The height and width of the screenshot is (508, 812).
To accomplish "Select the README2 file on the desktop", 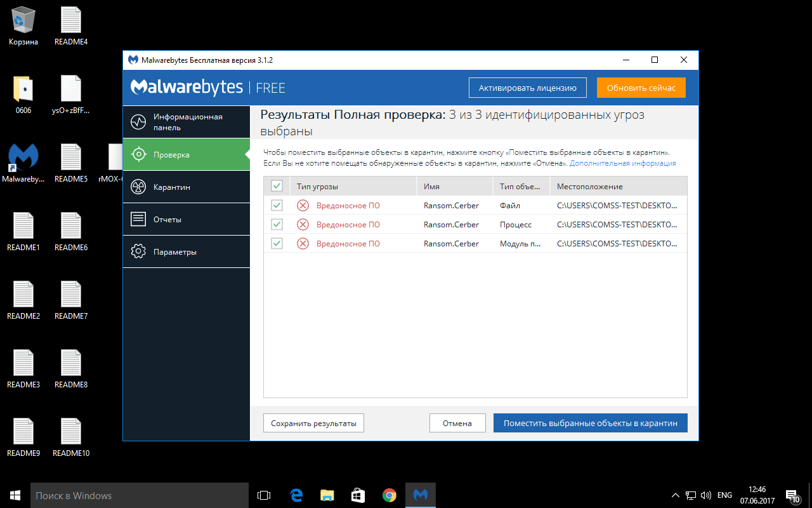I will click(x=23, y=300).
